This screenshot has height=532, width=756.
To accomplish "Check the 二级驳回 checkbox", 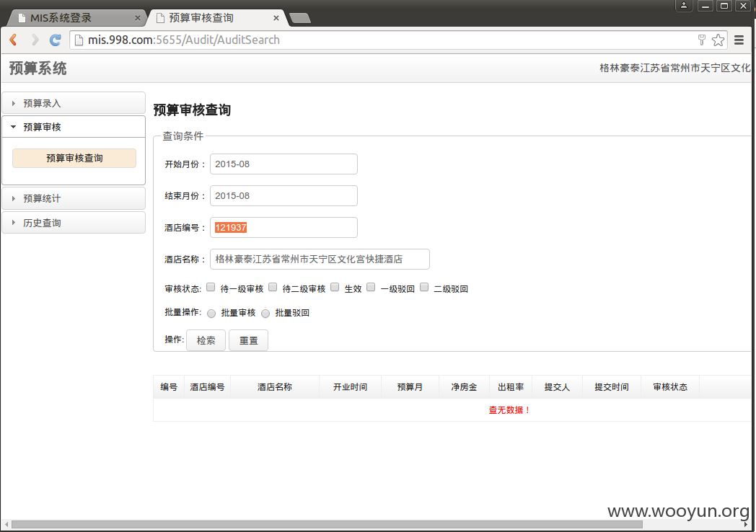I will click(x=424, y=287).
